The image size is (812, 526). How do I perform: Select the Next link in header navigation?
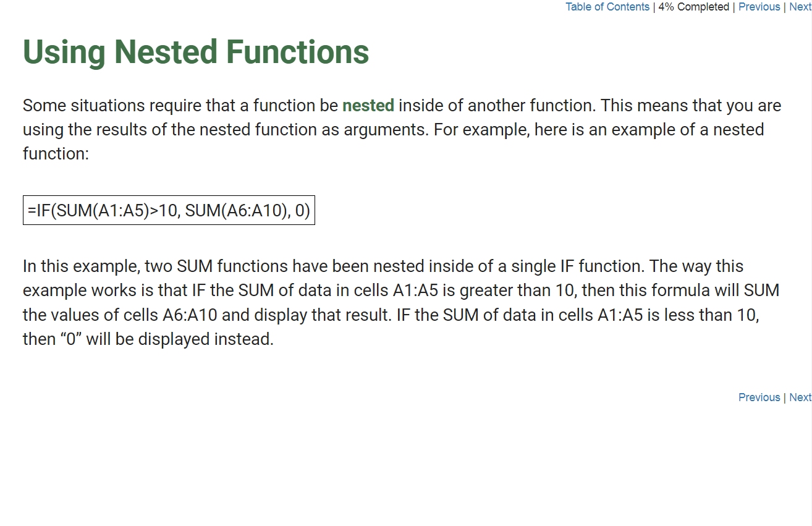pos(800,7)
